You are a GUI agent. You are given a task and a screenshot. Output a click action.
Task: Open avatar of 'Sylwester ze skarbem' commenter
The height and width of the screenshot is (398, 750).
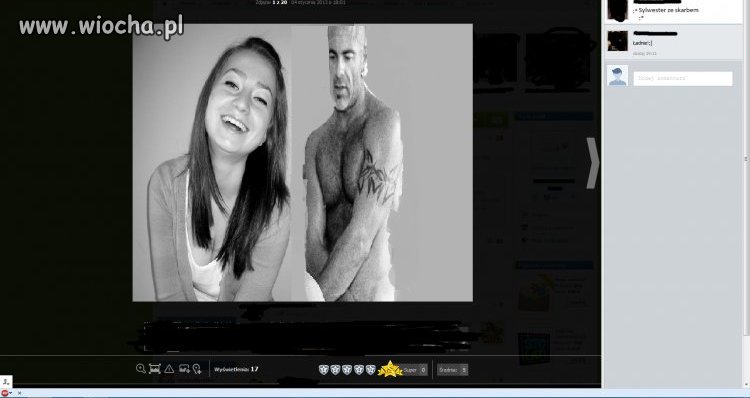(x=618, y=11)
